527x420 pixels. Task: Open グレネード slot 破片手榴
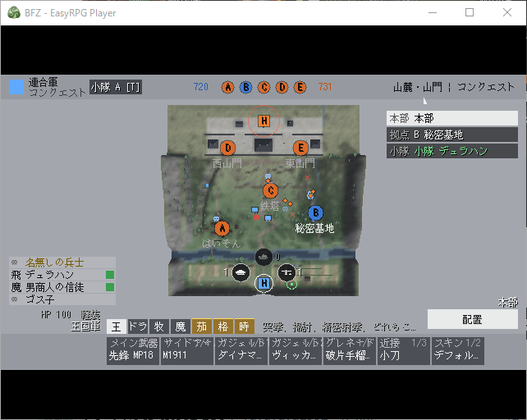click(350, 351)
